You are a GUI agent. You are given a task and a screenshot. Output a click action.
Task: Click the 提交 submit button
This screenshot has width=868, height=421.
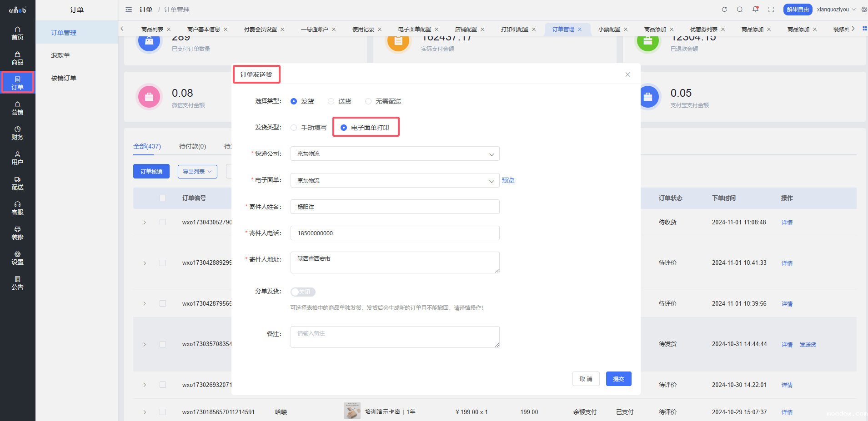pyautogui.click(x=618, y=379)
